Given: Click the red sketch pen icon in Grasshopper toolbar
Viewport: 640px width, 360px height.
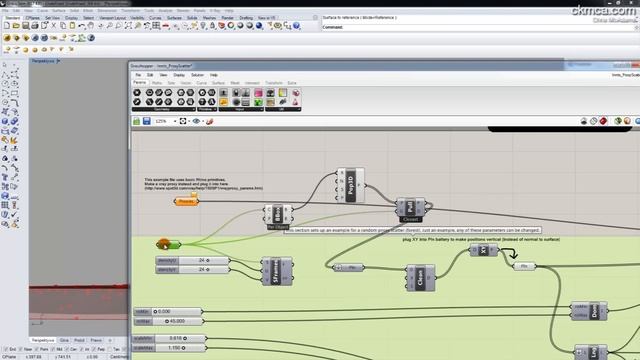Looking at the screenshot, I should click(210, 121).
